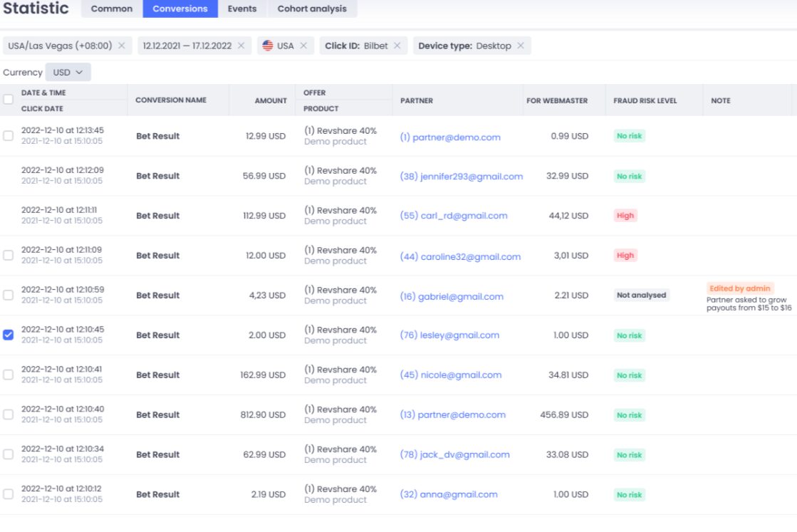
Task: Open the Cohort analysis tab
Action: tap(312, 9)
